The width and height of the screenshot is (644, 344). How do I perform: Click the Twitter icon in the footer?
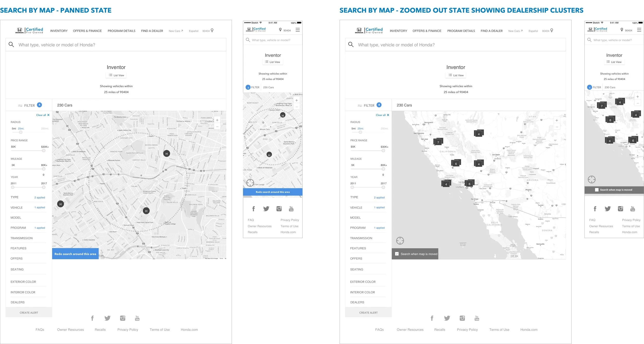(x=107, y=318)
